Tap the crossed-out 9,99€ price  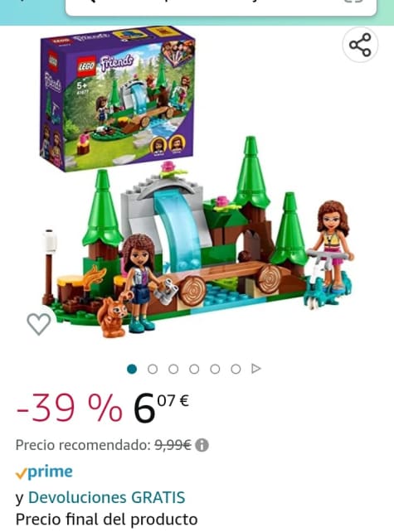click(x=173, y=444)
